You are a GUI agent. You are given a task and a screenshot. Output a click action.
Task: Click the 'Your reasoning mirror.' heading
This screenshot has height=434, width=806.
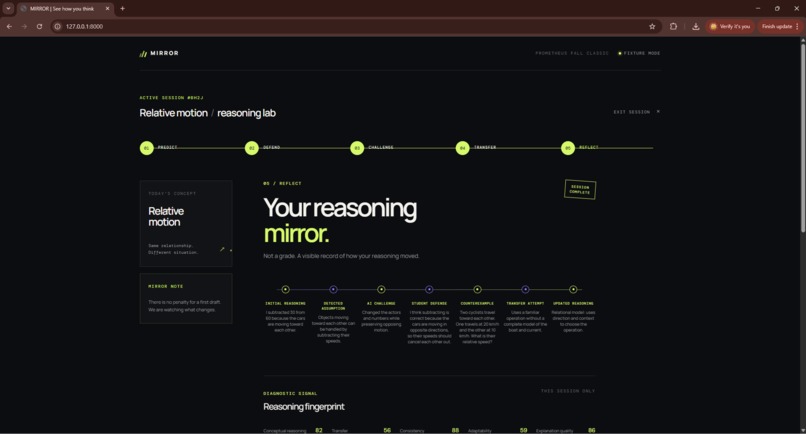[340, 221]
